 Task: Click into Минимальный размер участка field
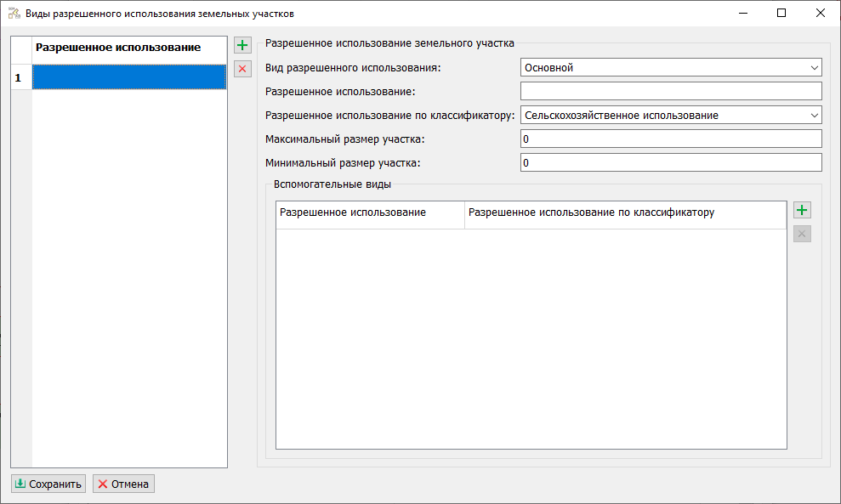tap(670, 162)
